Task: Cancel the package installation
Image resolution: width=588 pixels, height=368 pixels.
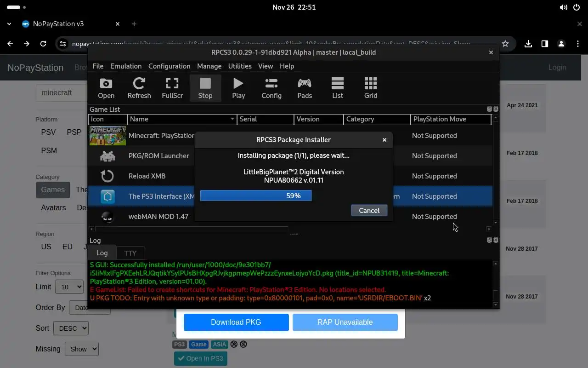Action: click(x=369, y=210)
